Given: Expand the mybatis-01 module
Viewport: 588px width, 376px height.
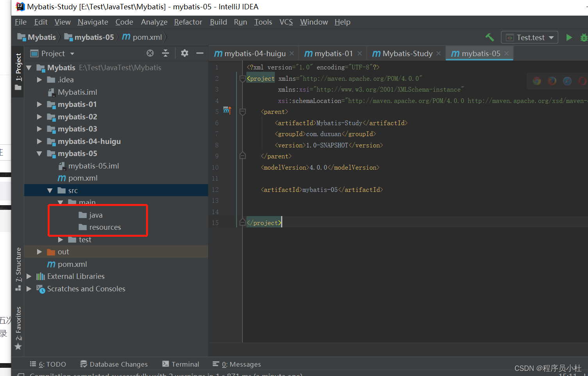Looking at the screenshot, I should (x=39, y=104).
